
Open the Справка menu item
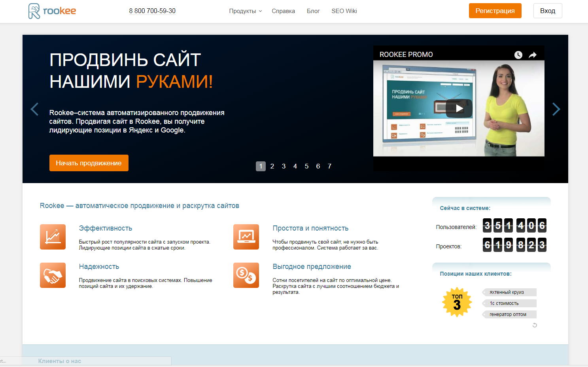click(283, 11)
